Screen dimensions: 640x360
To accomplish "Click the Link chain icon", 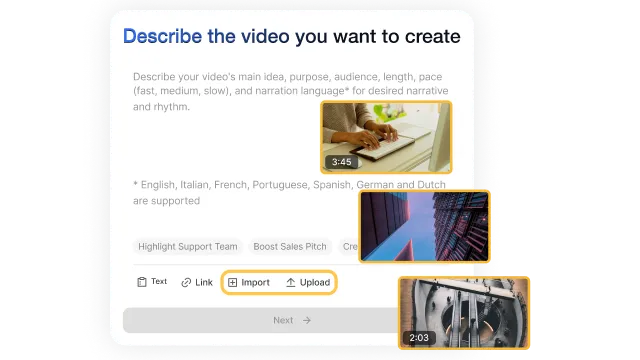I will tap(186, 282).
